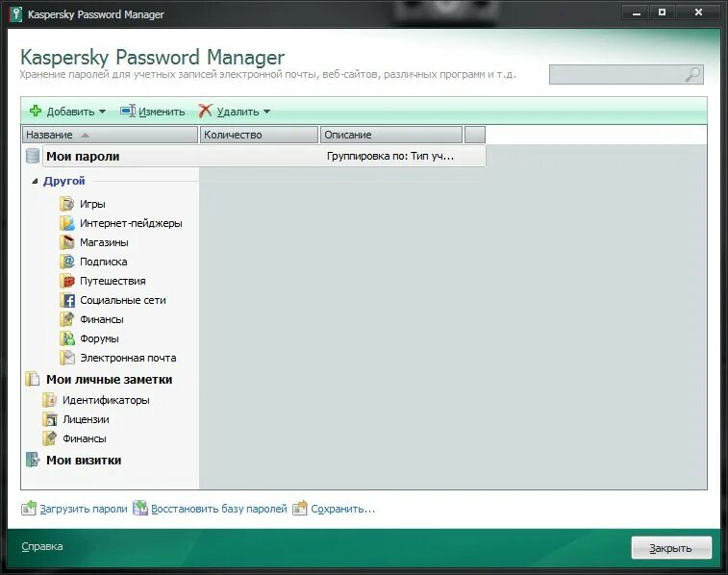Click the Изменить toolbar label

(x=162, y=112)
